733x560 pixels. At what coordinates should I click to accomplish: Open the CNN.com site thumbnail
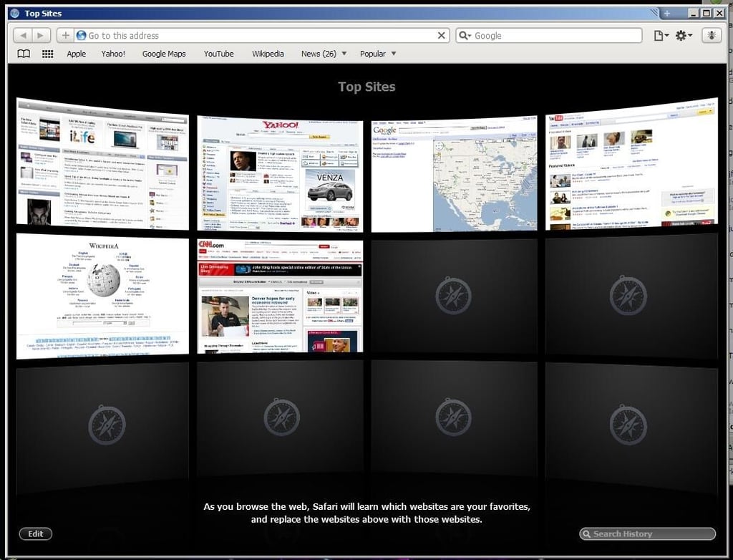pyautogui.click(x=280, y=296)
